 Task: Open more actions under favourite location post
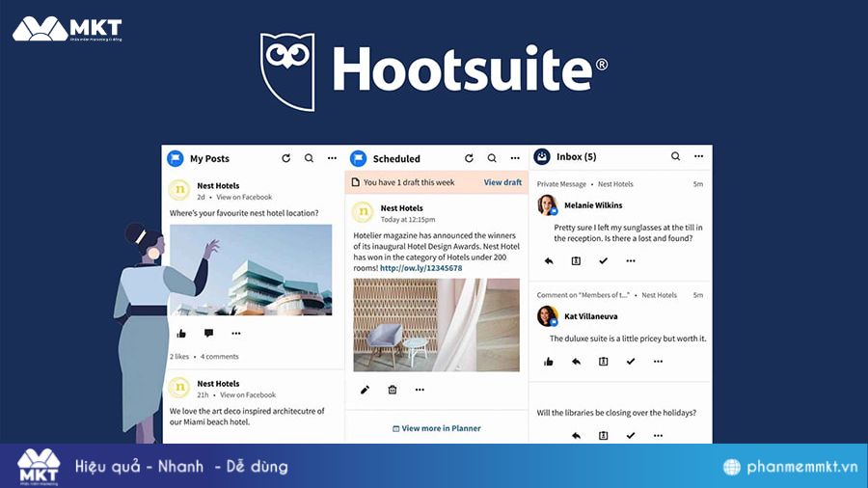click(x=236, y=333)
